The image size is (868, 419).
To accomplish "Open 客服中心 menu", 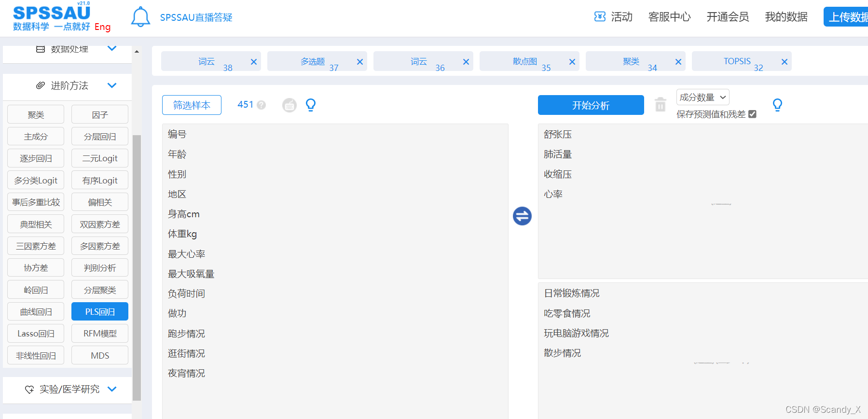I will click(669, 17).
